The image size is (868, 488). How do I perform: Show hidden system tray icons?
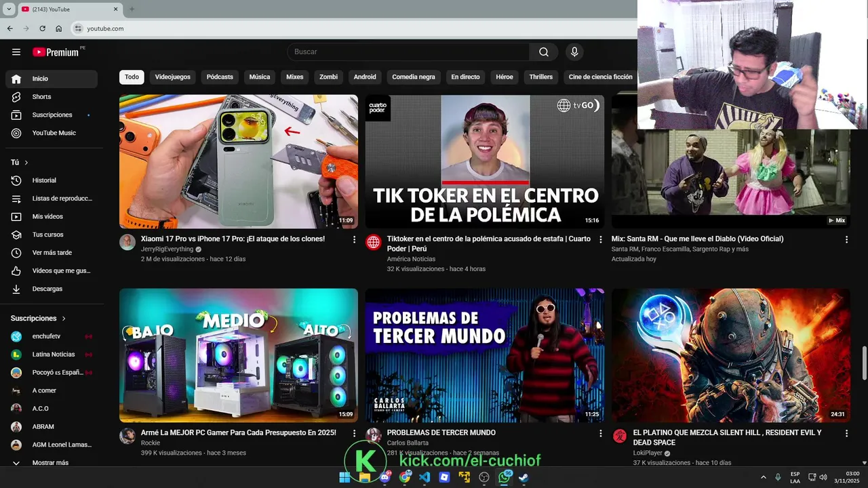pyautogui.click(x=763, y=477)
